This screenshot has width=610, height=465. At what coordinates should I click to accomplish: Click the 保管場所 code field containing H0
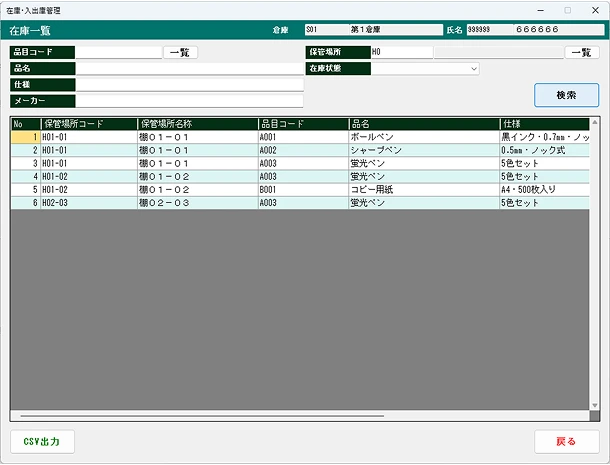click(400, 52)
